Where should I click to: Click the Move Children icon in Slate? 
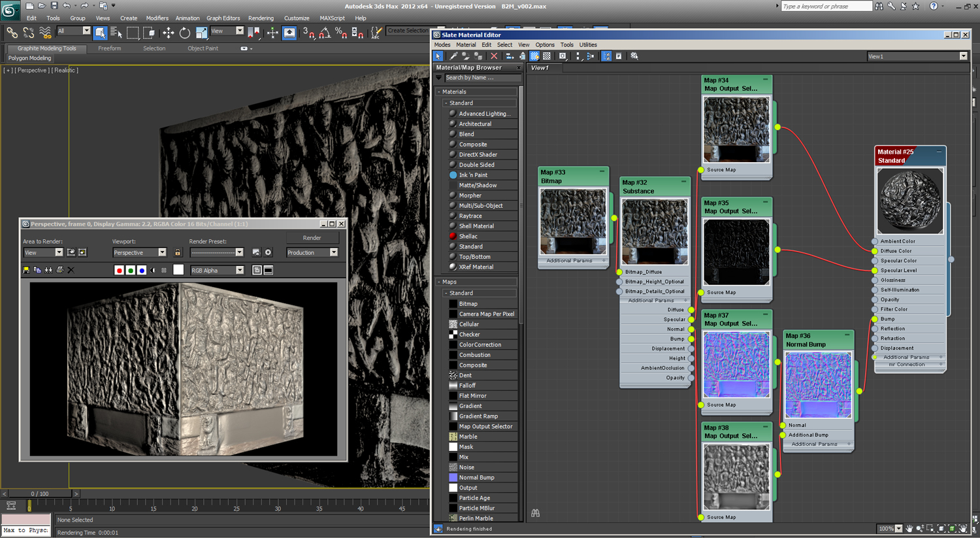pyautogui.click(x=510, y=56)
